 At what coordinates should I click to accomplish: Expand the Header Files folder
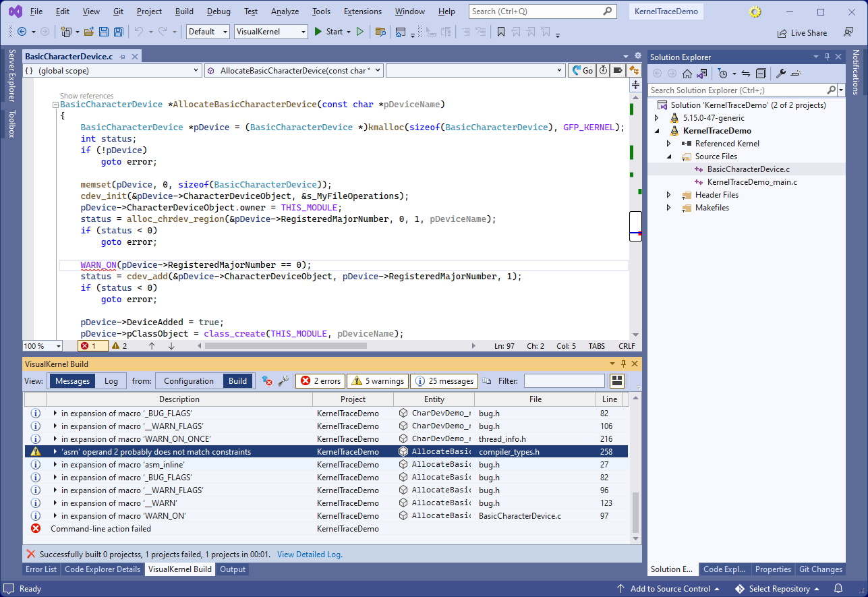click(668, 195)
